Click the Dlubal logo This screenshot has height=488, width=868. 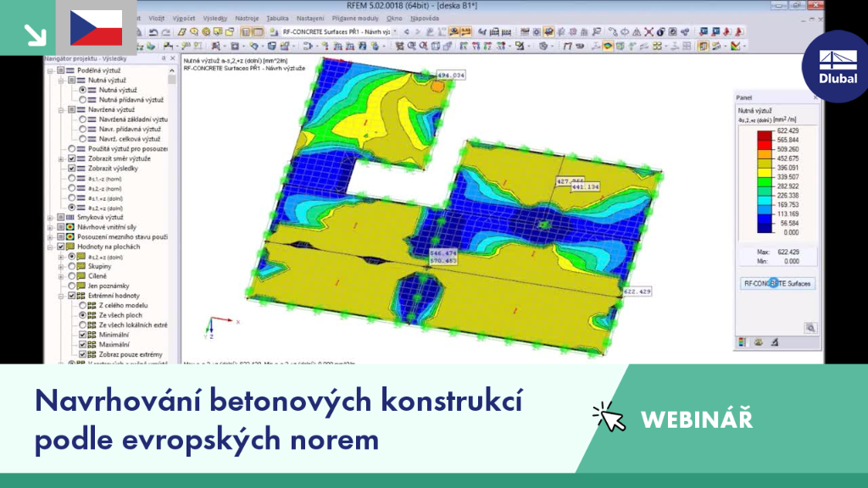click(x=837, y=66)
